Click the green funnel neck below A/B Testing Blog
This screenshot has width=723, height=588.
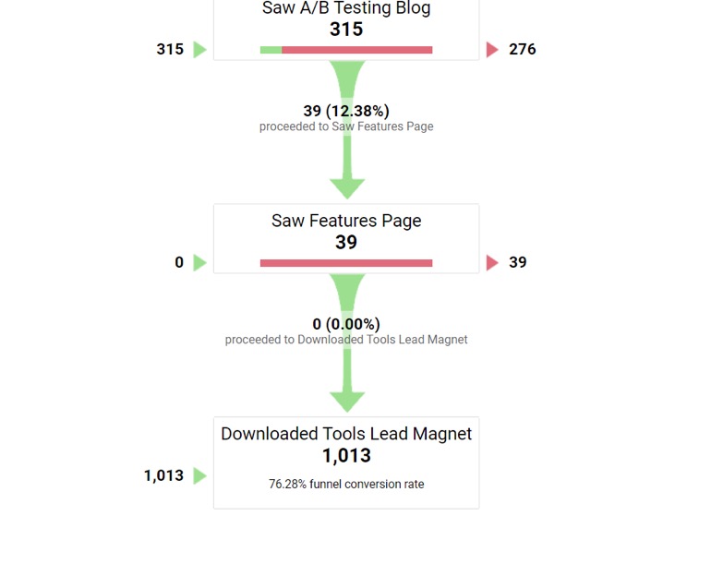pyautogui.click(x=347, y=78)
